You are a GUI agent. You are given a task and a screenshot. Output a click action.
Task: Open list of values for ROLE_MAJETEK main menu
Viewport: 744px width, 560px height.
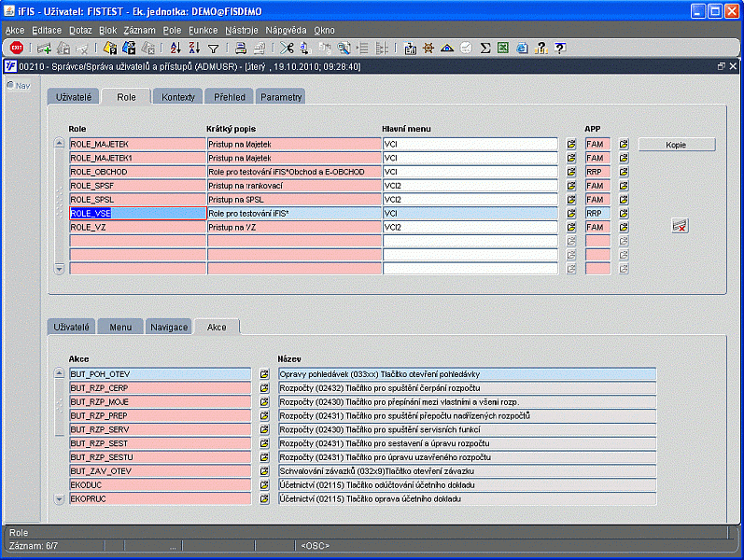[x=572, y=145]
